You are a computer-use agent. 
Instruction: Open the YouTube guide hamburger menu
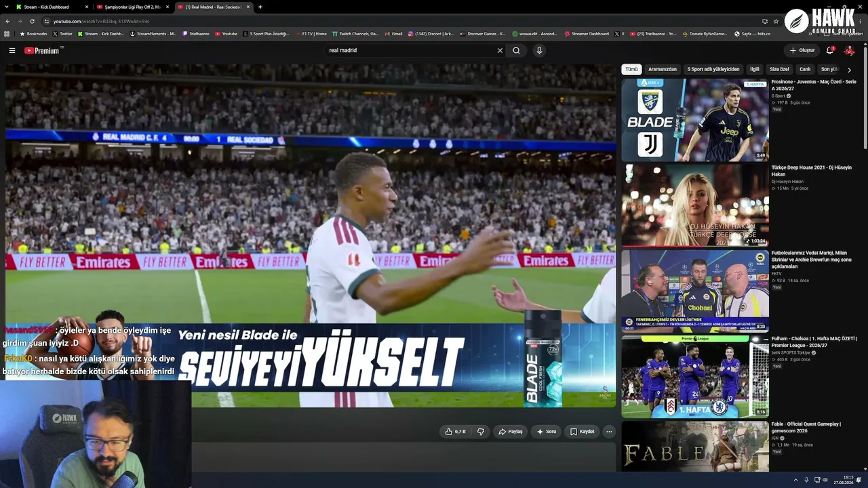[12, 50]
